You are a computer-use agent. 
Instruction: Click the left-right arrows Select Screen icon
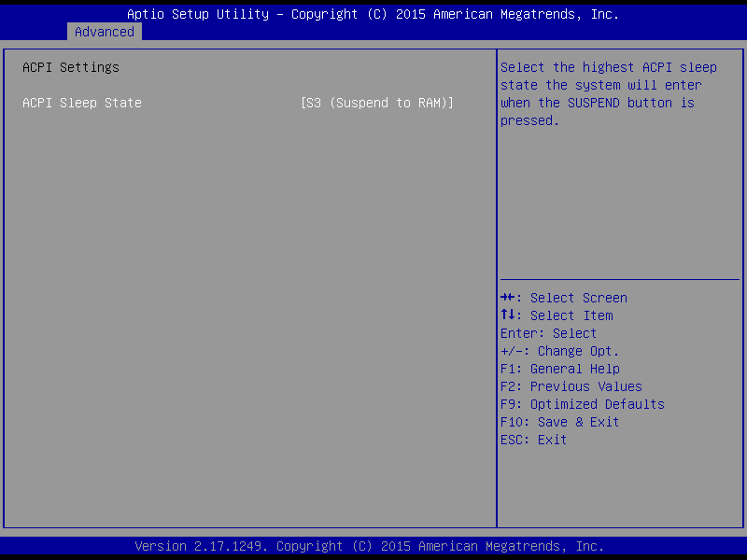click(x=508, y=298)
